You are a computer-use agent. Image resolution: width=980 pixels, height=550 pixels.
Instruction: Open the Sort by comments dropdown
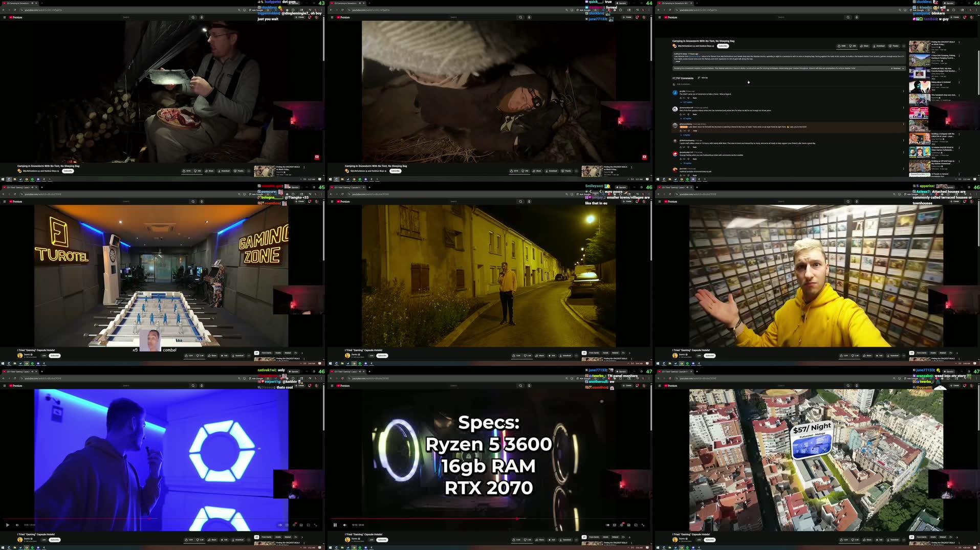click(x=703, y=78)
